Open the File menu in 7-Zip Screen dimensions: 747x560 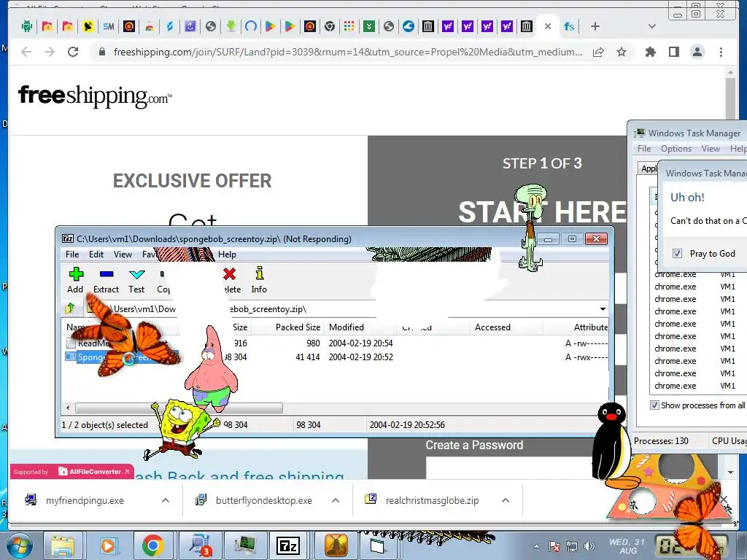(x=72, y=254)
